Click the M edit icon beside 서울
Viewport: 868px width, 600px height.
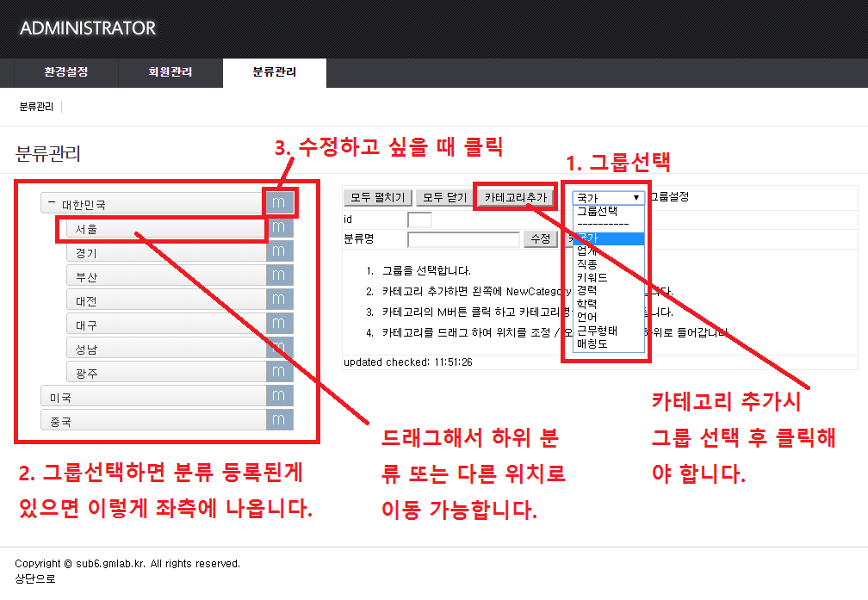282,228
